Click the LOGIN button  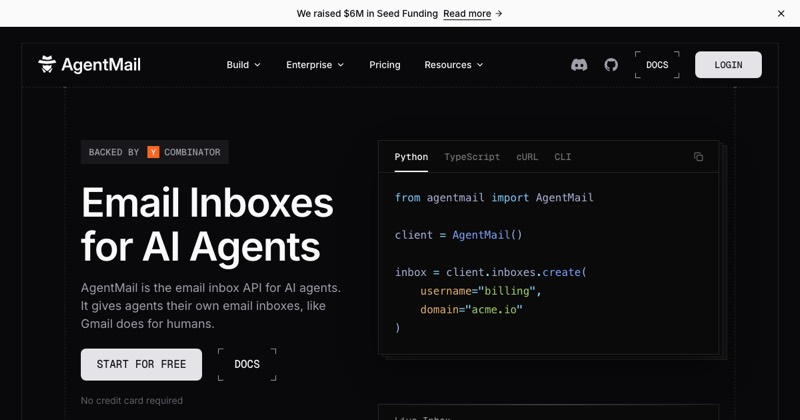[x=728, y=65]
